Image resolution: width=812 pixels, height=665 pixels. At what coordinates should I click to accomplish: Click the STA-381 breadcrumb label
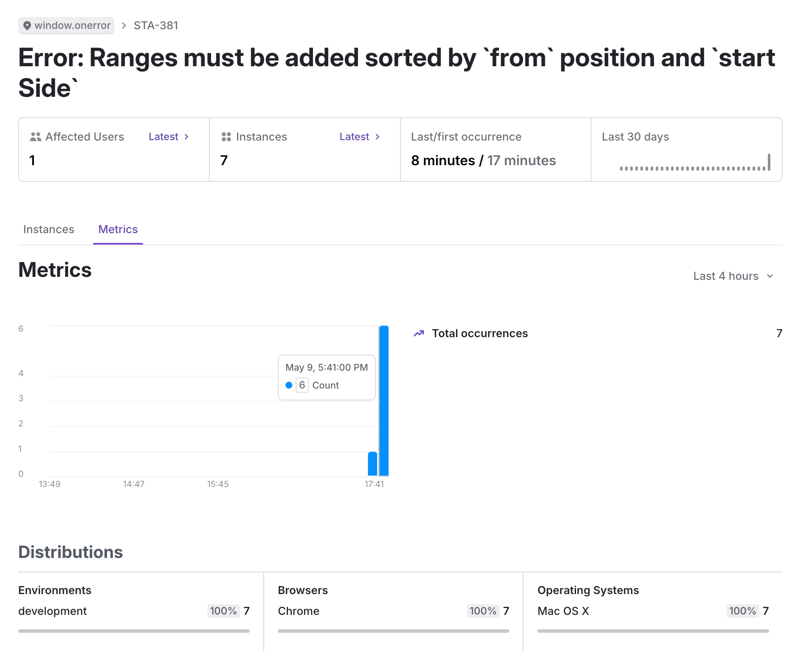[x=156, y=25]
